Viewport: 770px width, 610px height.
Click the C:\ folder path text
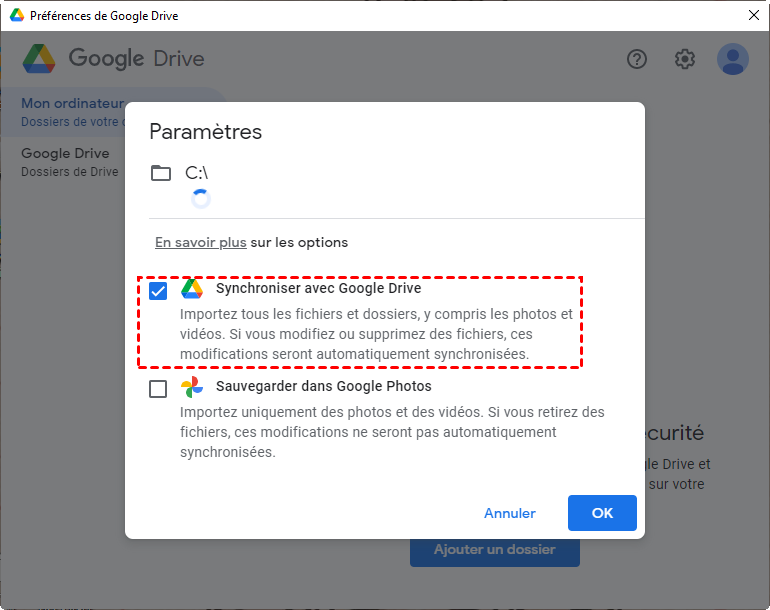click(196, 173)
